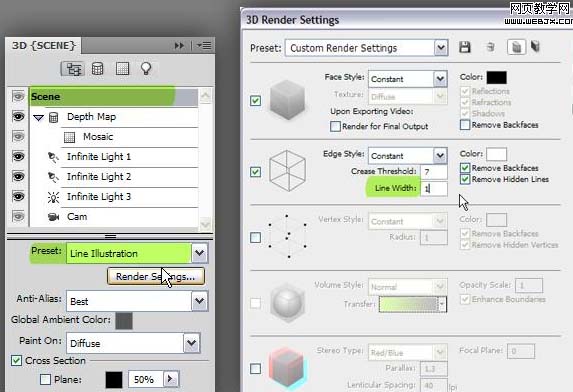Disable the Cross Section checkbox
573x392 pixels.
[x=16, y=361]
